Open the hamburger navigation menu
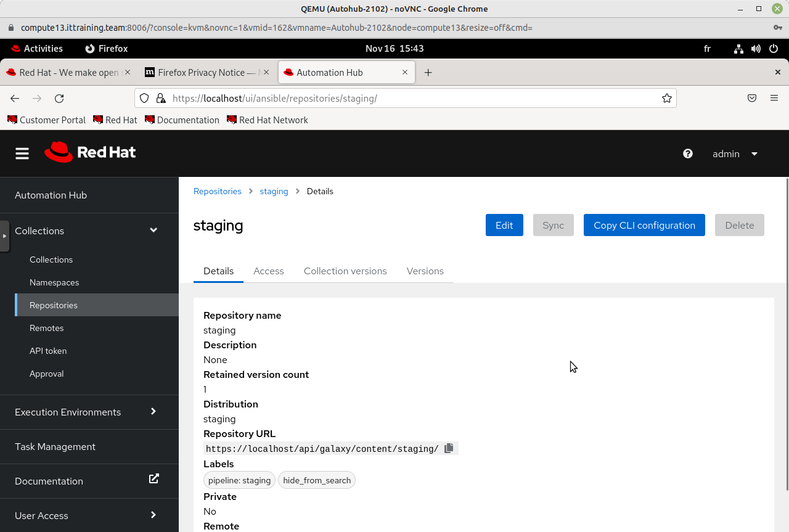This screenshot has width=789, height=532. 22,153
